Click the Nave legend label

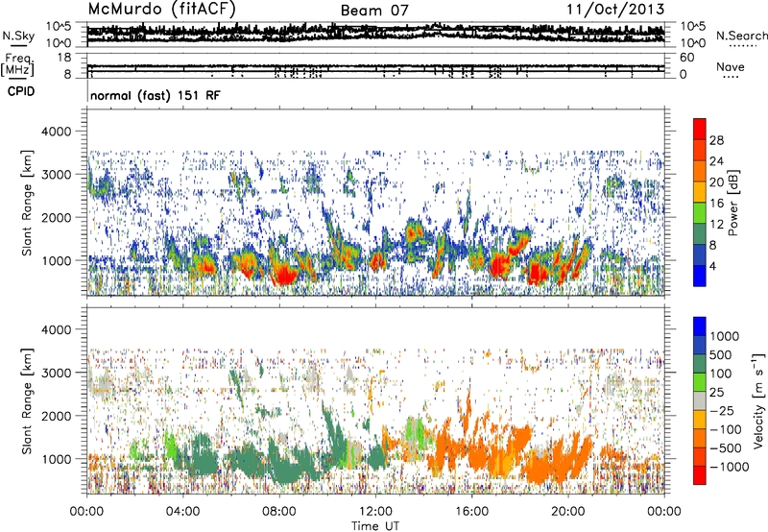point(731,66)
